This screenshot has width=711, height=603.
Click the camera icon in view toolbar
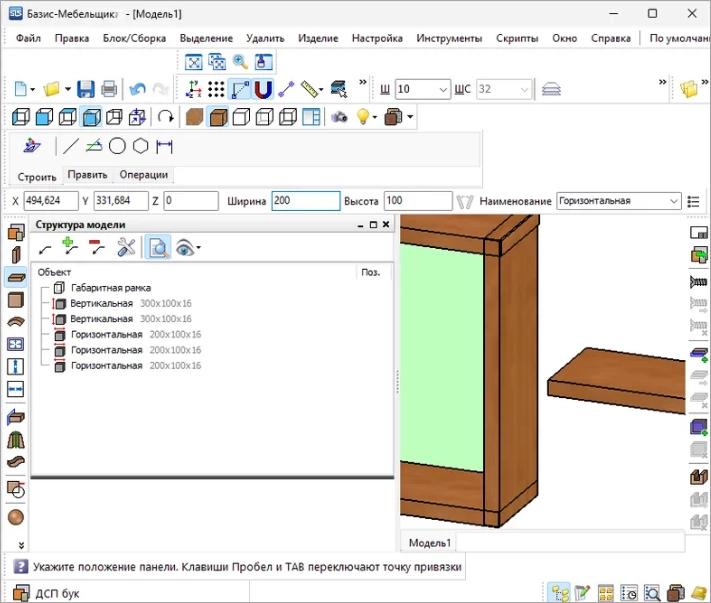(x=339, y=117)
